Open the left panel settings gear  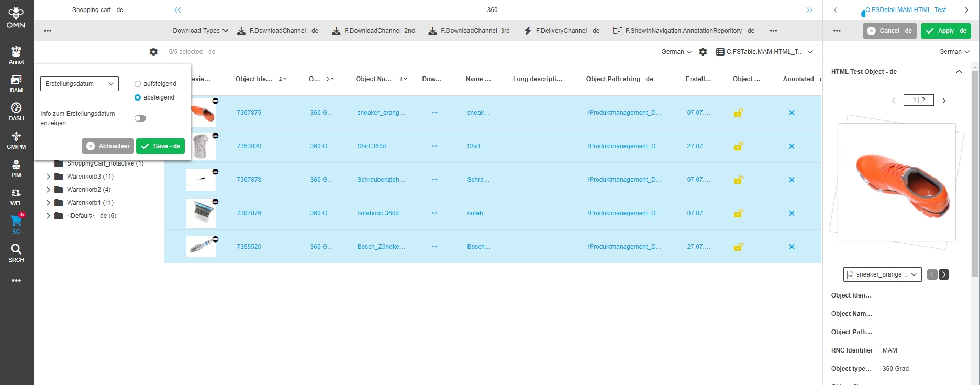tap(153, 52)
